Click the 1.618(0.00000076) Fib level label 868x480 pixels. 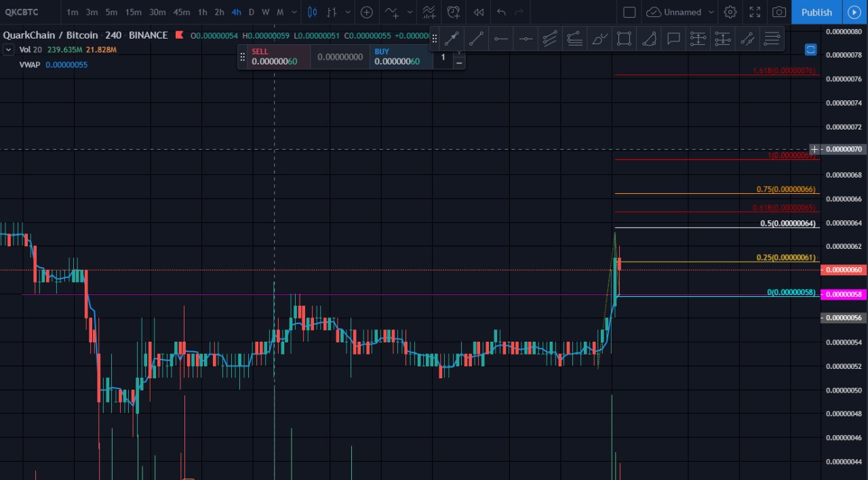(784, 71)
